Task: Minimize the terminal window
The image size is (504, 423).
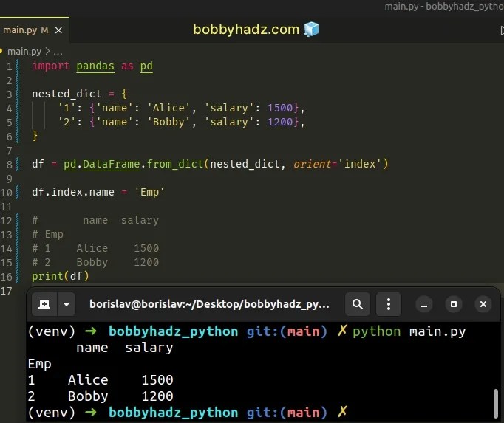Action: coord(424,304)
